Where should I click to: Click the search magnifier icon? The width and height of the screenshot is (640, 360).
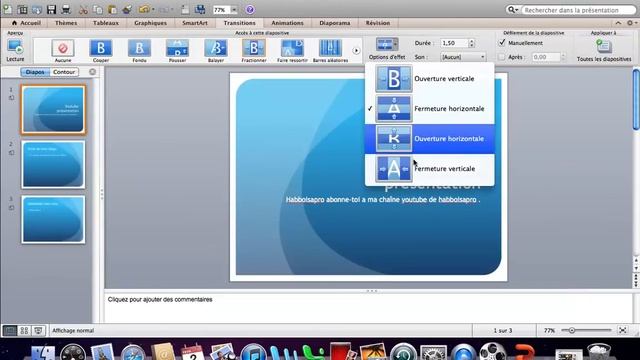tap(512, 9)
